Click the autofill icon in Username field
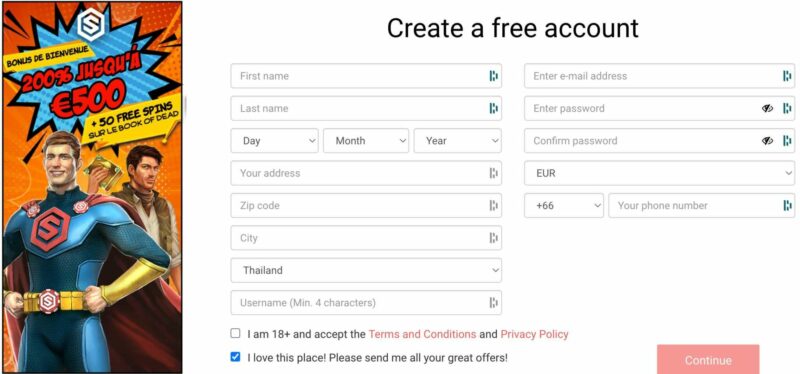Viewport: 800px width, 374px height. tap(493, 303)
